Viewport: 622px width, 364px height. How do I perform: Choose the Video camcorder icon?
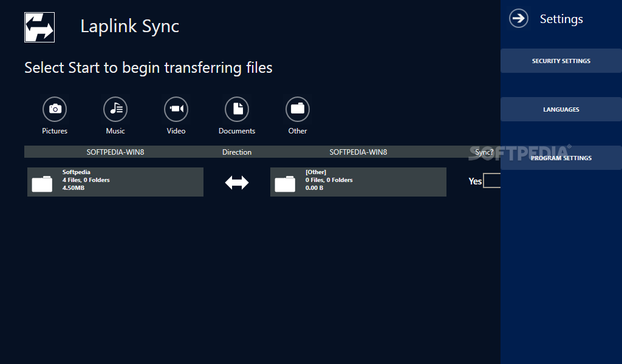[176, 109]
